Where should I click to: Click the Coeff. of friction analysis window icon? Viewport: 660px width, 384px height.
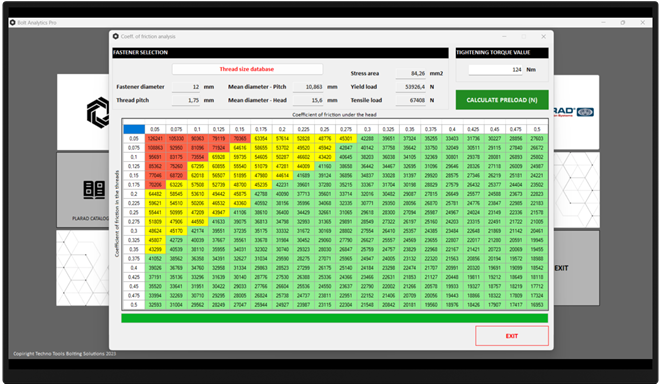[x=116, y=36]
